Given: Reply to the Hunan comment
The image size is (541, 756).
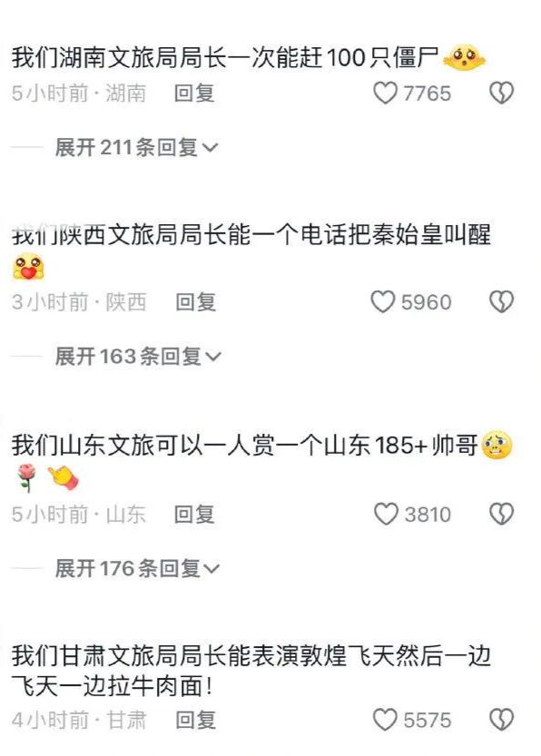Looking at the screenshot, I should coord(194,93).
